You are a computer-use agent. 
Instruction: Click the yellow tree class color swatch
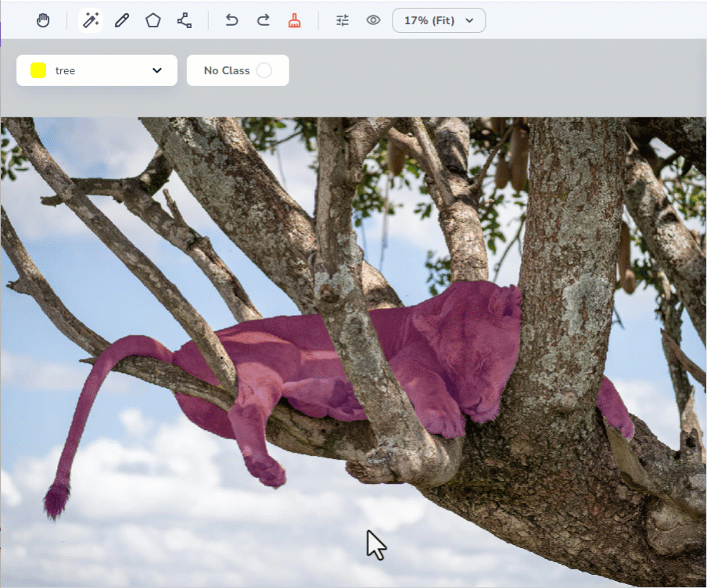tap(38, 70)
